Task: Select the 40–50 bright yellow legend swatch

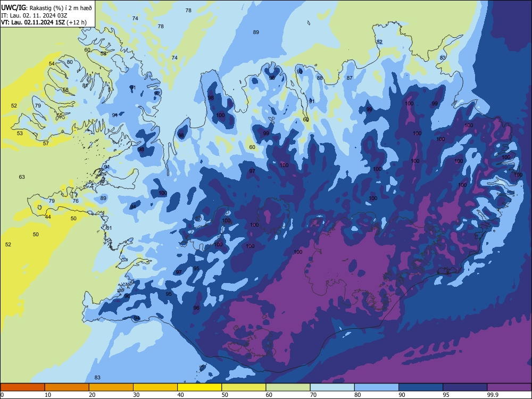Action: (199, 387)
